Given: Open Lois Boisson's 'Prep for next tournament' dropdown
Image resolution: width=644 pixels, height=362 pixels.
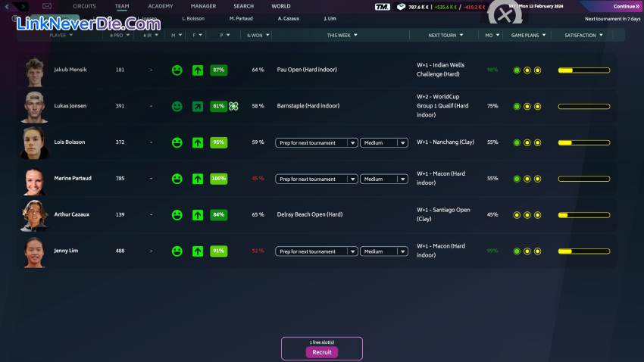Looking at the screenshot, I should pyautogui.click(x=316, y=142).
